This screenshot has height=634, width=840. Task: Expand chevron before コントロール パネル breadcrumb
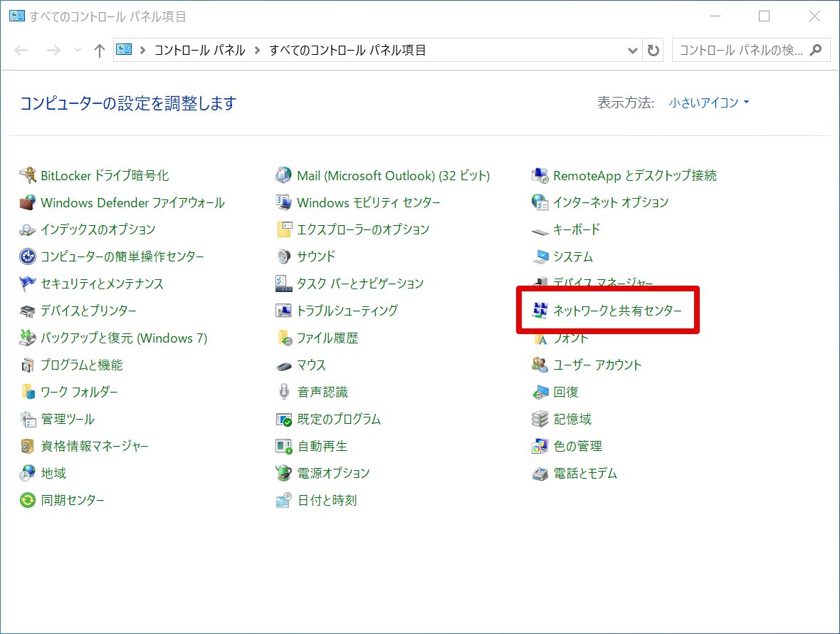pyautogui.click(x=142, y=51)
